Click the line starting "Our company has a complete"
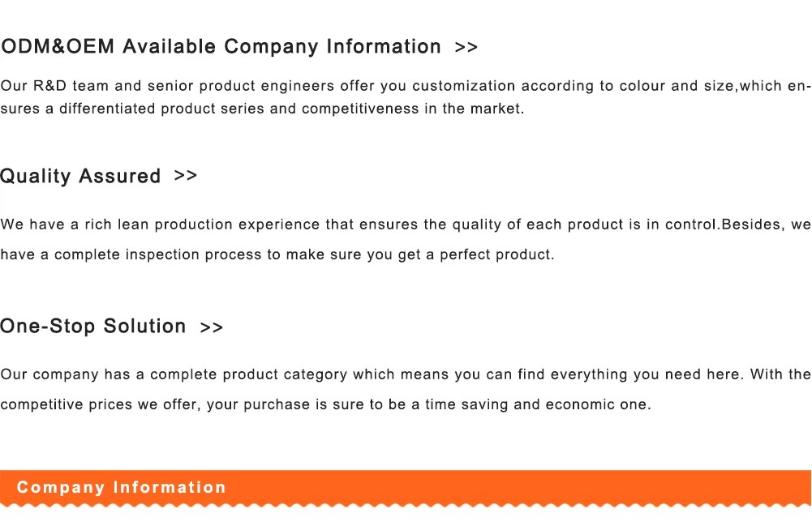 pyautogui.click(x=406, y=374)
